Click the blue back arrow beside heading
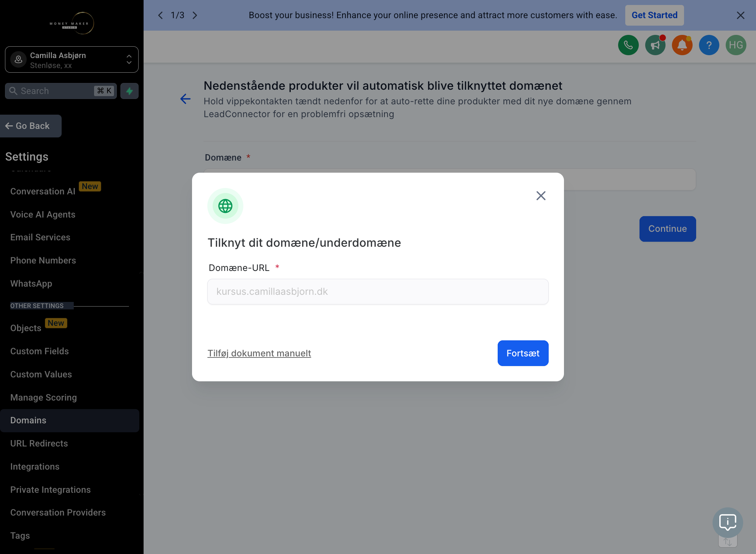 click(x=185, y=99)
